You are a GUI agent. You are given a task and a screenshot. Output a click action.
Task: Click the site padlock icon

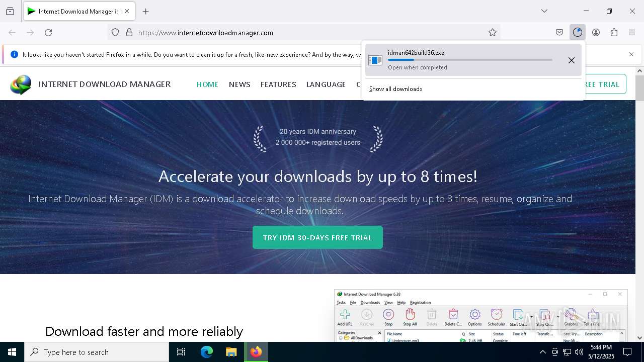[129, 32]
